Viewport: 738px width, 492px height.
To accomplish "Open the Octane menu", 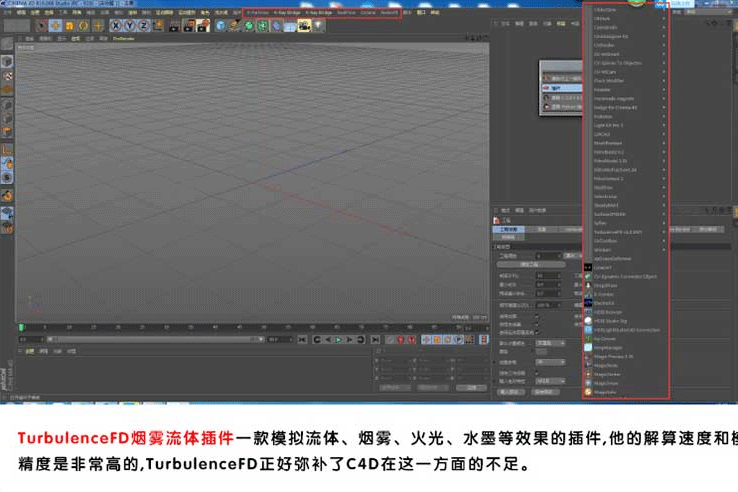I will tap(368, 12).
